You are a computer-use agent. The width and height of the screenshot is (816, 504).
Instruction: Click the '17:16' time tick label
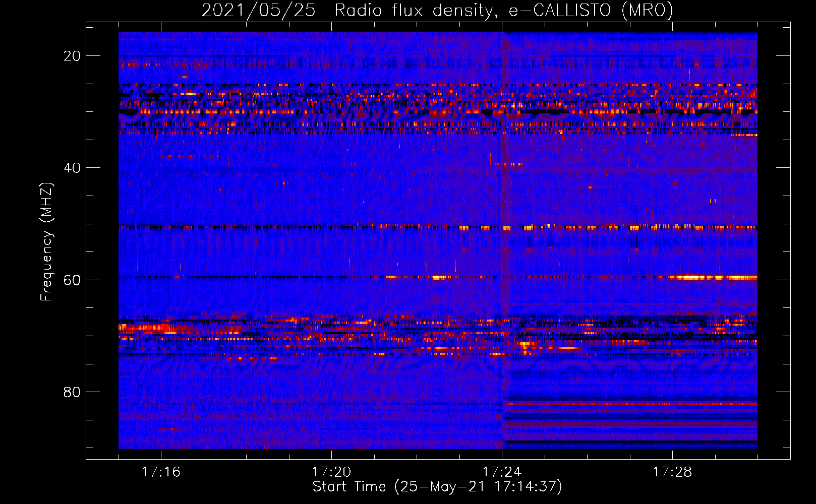(x=161, y=472)
